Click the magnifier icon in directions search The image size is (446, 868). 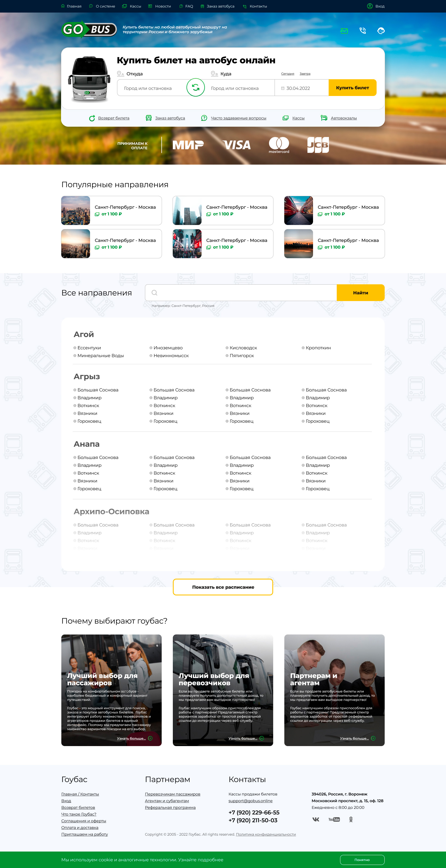(x=154, y=292)
